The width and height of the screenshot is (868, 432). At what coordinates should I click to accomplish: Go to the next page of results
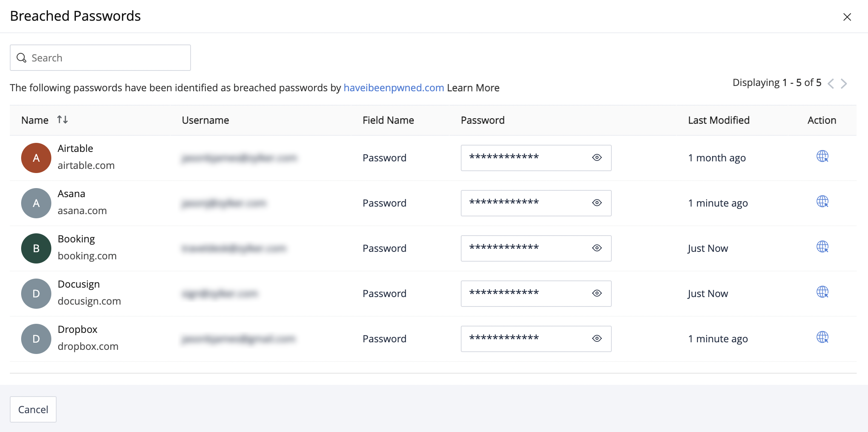(844, 83)
